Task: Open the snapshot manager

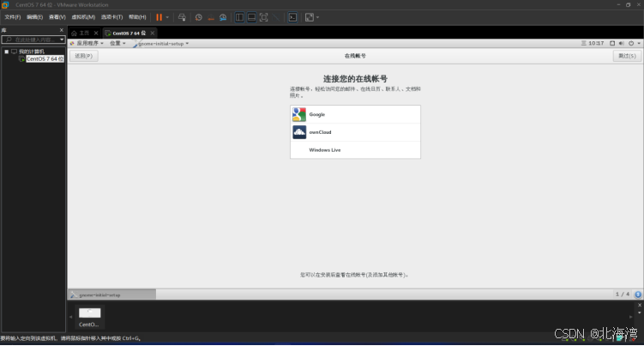Action: tap(223, 17)
